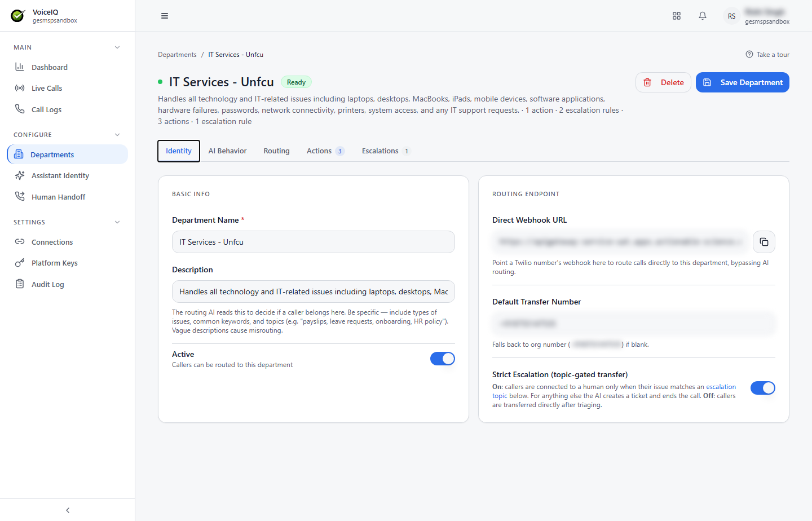Select the Departments sidebar item
Image resolution: width=812 pixels, height=521 pixels.
[x=68, y=154]
